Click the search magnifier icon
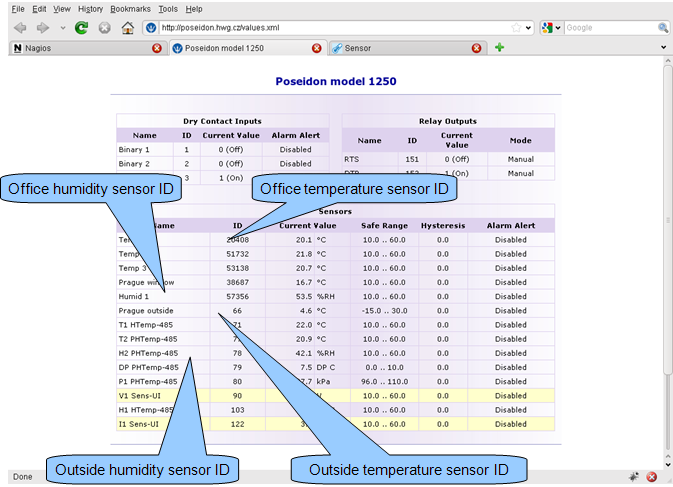The image size is (673, 487). [x=663, y=28]
